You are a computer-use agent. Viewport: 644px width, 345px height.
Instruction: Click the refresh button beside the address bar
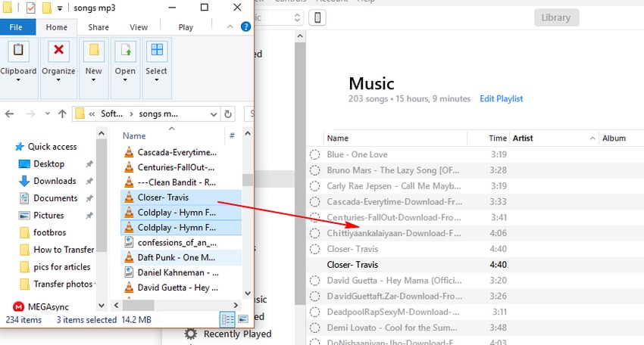click(228, 113)
